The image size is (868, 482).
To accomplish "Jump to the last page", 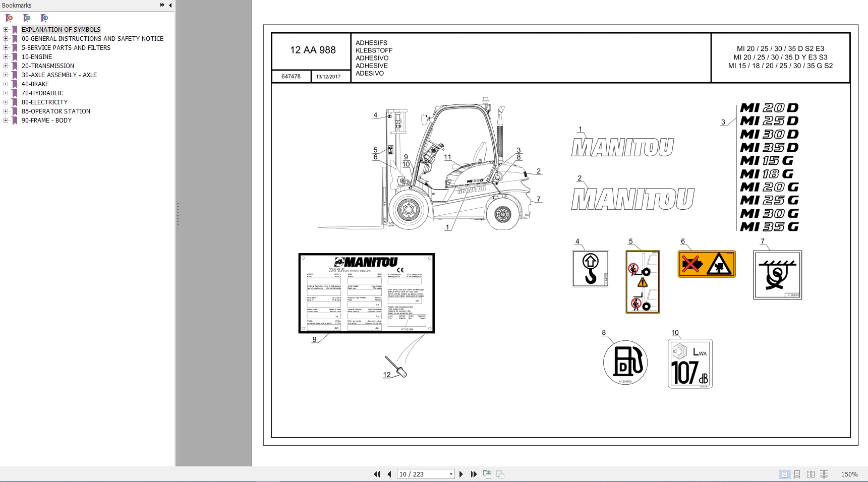I will (x=474, y=474).
